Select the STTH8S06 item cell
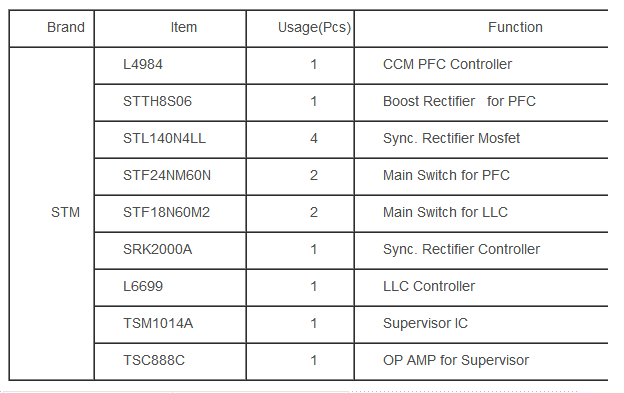 coord(170,103)
